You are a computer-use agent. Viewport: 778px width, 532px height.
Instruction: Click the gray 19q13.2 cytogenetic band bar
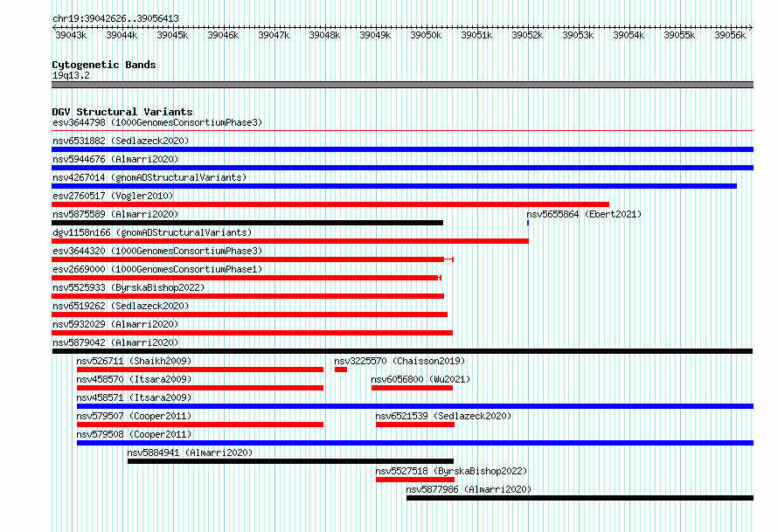point(402,85)
